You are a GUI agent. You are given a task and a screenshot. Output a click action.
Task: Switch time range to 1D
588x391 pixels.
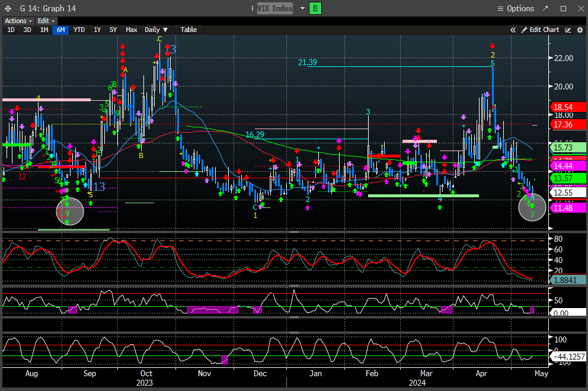point(11,30)
